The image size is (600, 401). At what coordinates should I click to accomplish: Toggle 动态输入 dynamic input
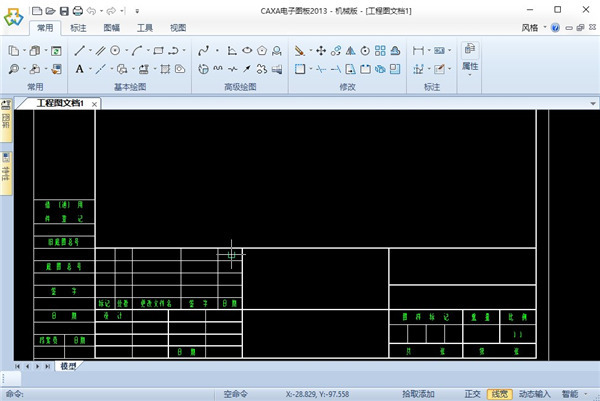(534, 394)
